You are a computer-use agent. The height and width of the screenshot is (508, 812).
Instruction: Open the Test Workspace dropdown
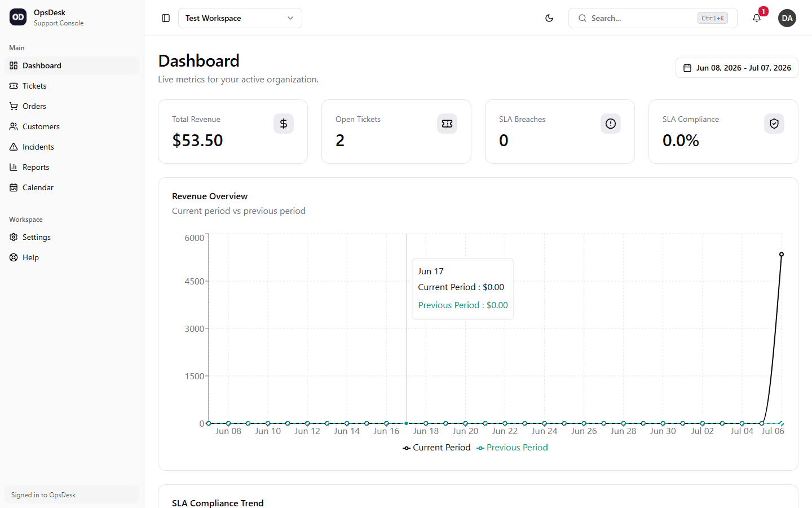coord(240,18)
